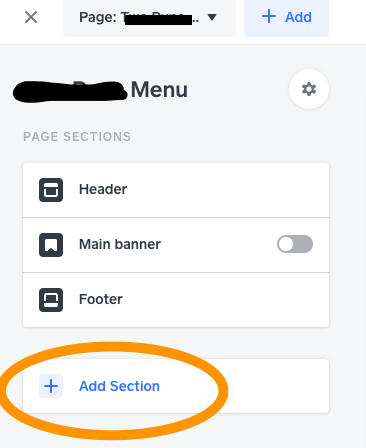Click the plus icon beside Add Section
The image size is (366, 448).
tap(51, 386)
